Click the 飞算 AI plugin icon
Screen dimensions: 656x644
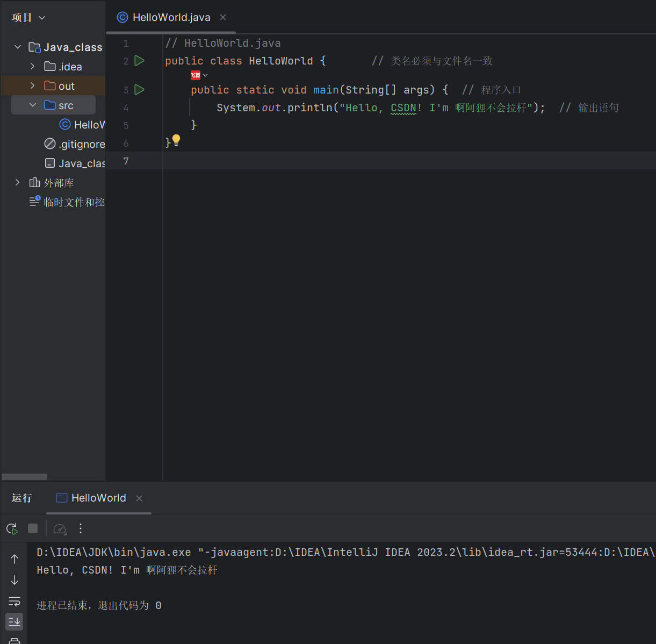(195, 75)
